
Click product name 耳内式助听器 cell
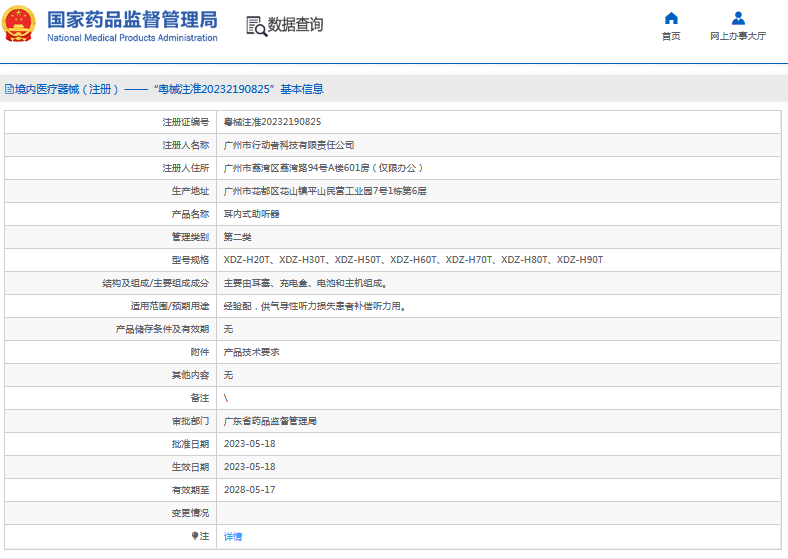[251, 214]
